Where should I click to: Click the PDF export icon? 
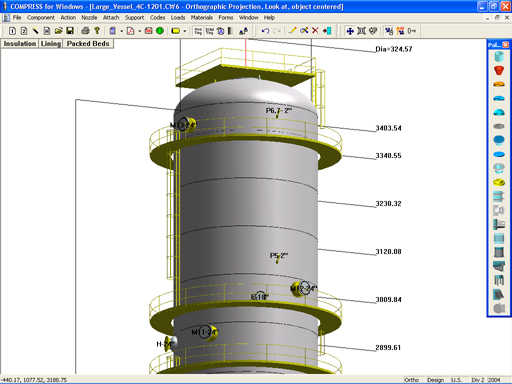(131, 31)
